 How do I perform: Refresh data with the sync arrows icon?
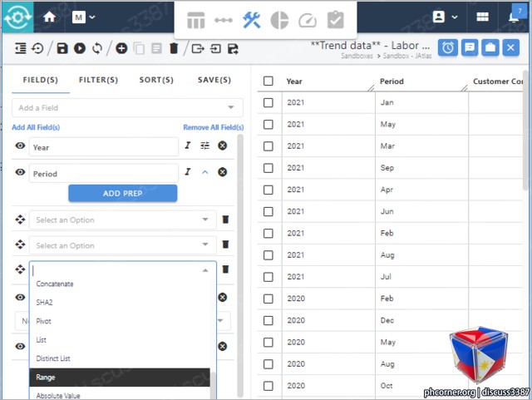click(97, 48)
